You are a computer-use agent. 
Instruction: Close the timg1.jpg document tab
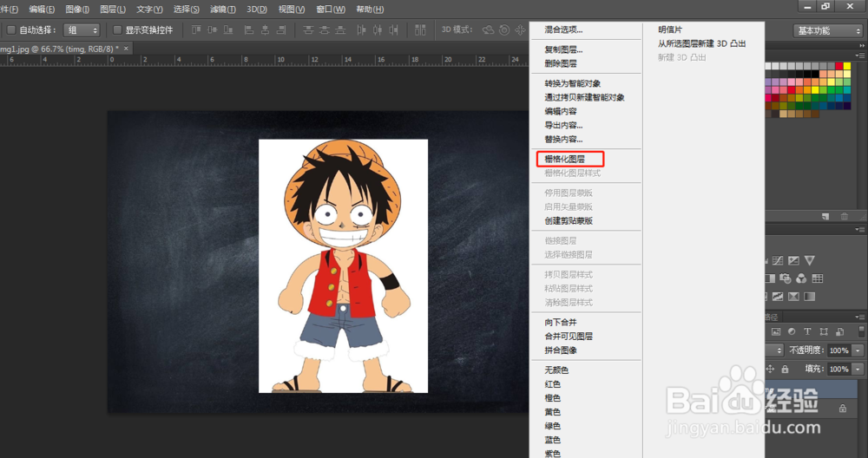coord(126,49)
